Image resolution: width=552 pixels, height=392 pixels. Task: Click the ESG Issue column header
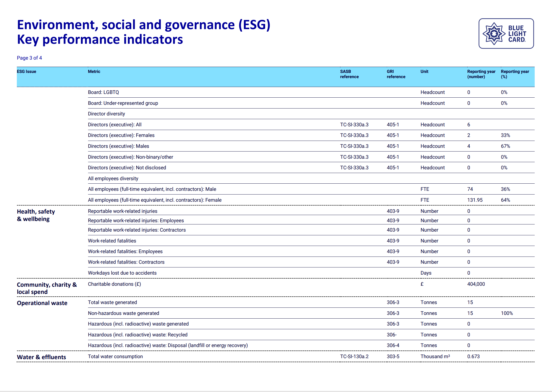point(26,71)
